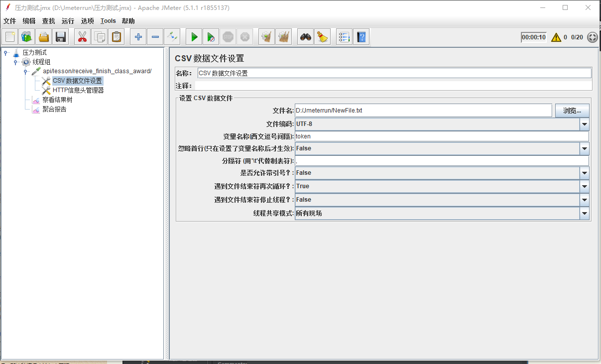The image size is (601, 364).
Task: Collapse the api/lesson request tree node
Action: [x=25, y=71]
